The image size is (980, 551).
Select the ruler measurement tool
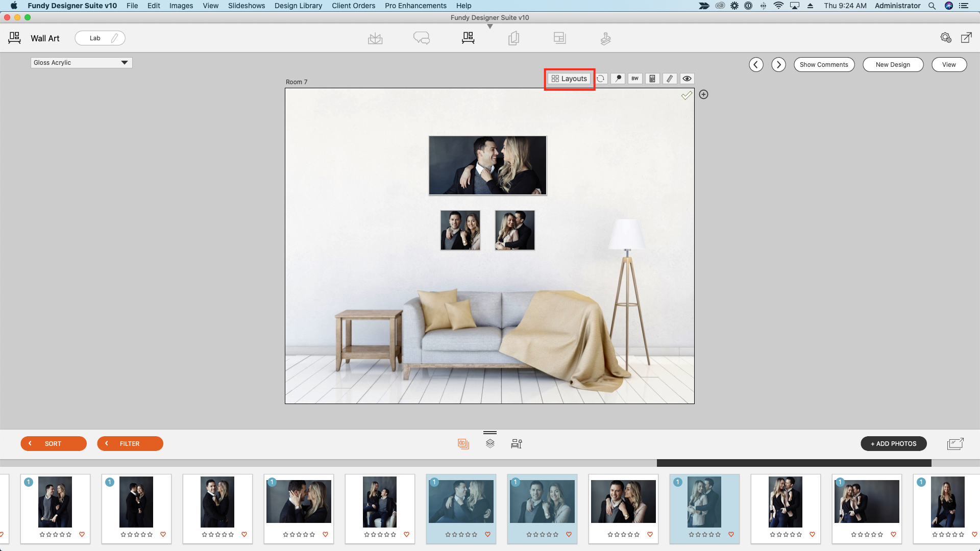tap(670, 79)
